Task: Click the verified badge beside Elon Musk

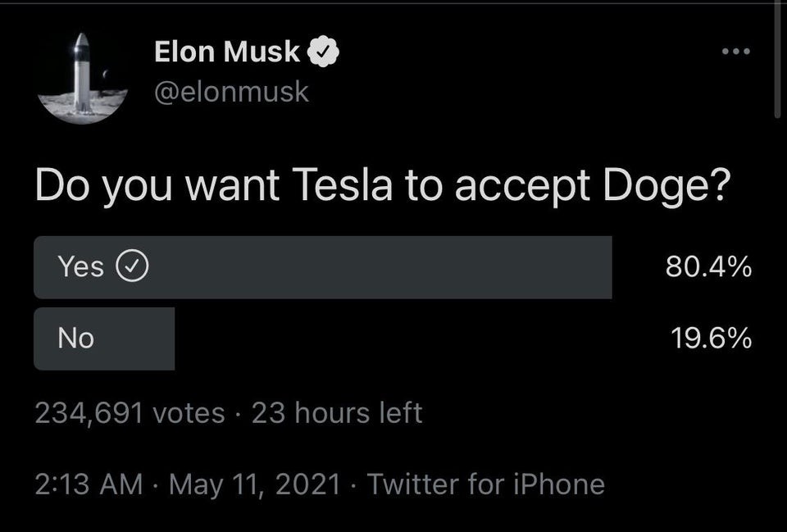Action: point(323,52)
